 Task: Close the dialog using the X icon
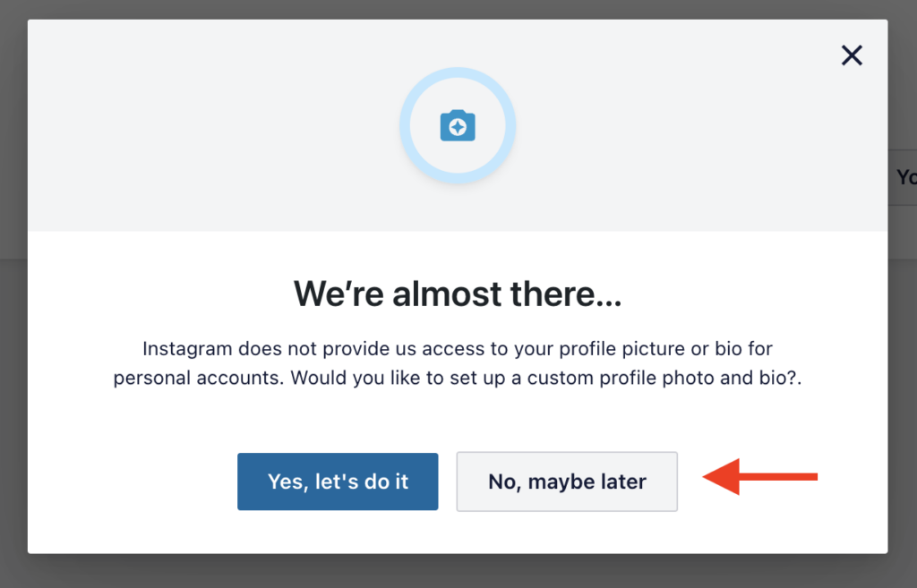coord(852,55)
